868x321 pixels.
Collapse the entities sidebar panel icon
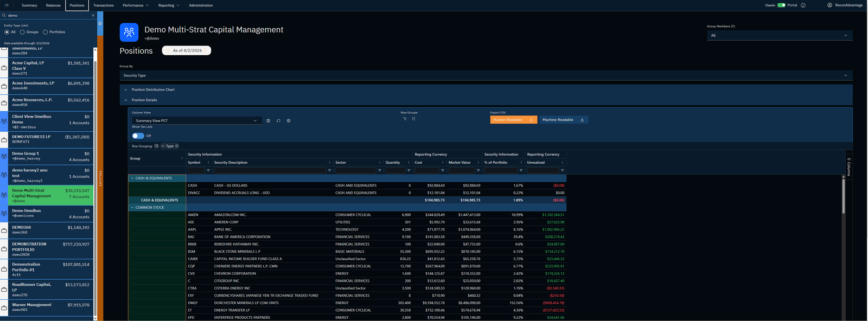pos(100,23)
